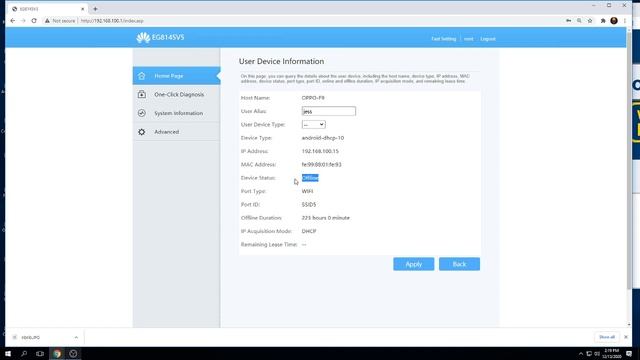
Task: Click the DHCP acquisition mode value
Action: (309, 231)
